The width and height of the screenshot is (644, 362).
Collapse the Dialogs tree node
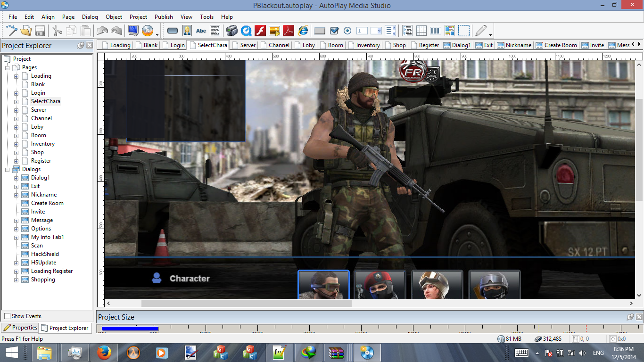(8, 169)
